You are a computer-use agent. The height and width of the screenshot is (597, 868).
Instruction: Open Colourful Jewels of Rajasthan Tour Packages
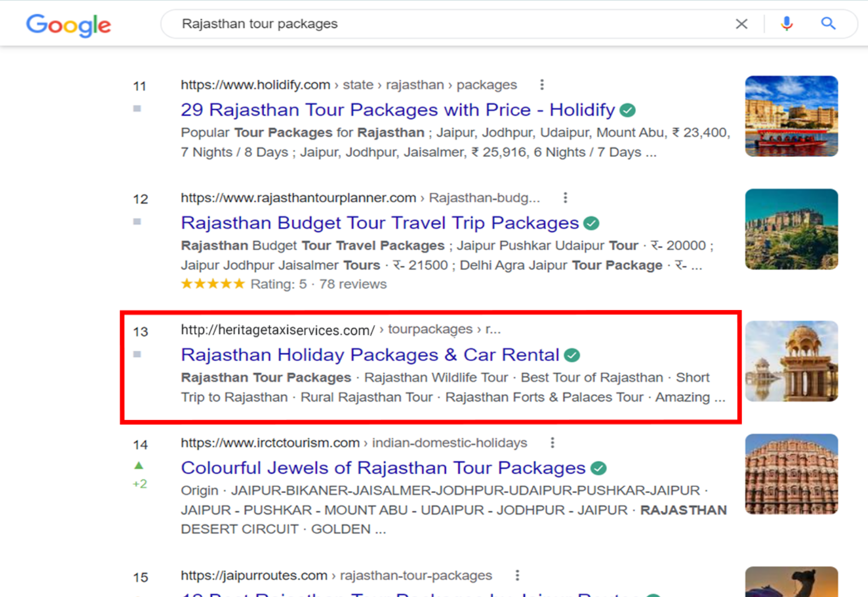point(380,468)
